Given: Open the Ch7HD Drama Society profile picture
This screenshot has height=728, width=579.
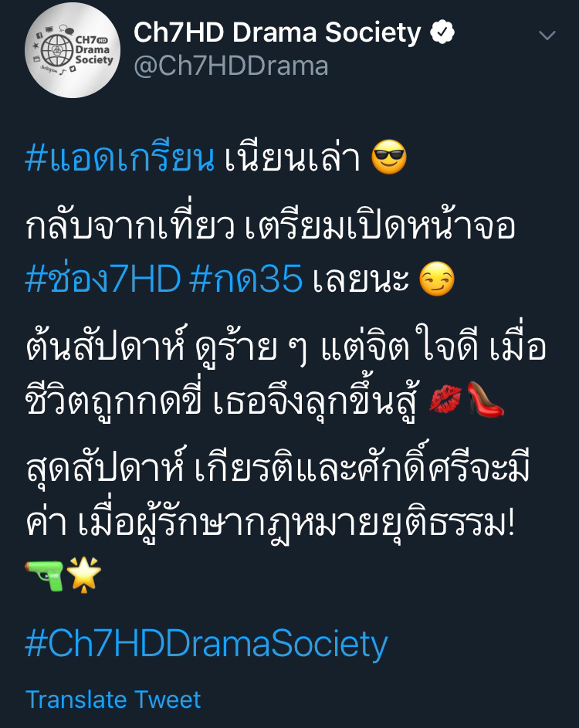Looking at the screenshot, I should tap(73, 50).
